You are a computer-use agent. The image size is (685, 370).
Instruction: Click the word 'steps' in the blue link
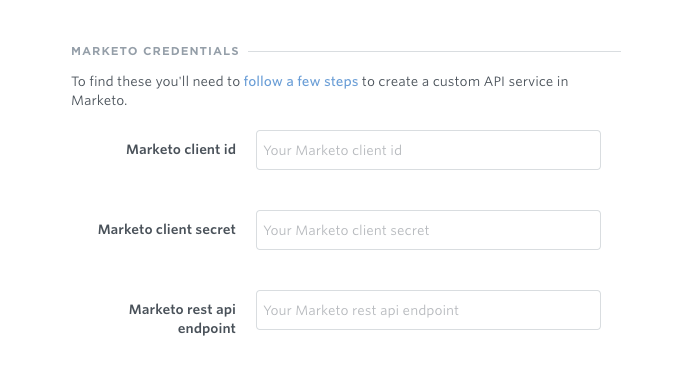click(x=341, y=82)
